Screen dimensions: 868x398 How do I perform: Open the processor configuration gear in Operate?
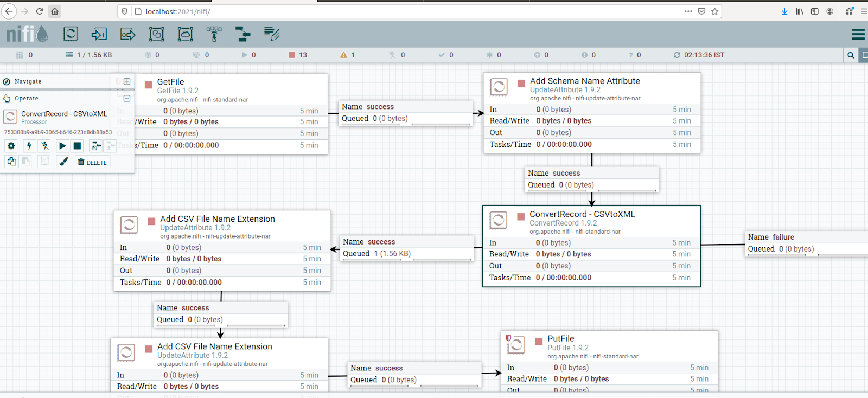(x=11, y=146)
